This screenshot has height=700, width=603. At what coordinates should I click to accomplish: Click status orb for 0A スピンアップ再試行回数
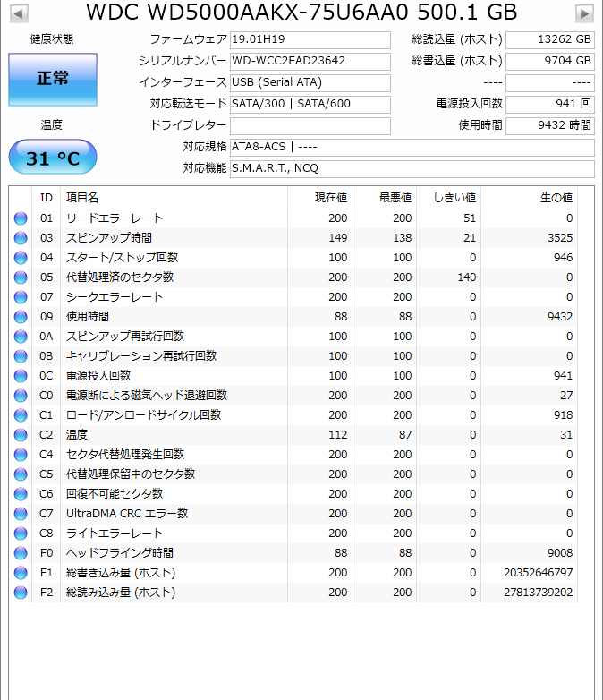[x=21, y=337]
